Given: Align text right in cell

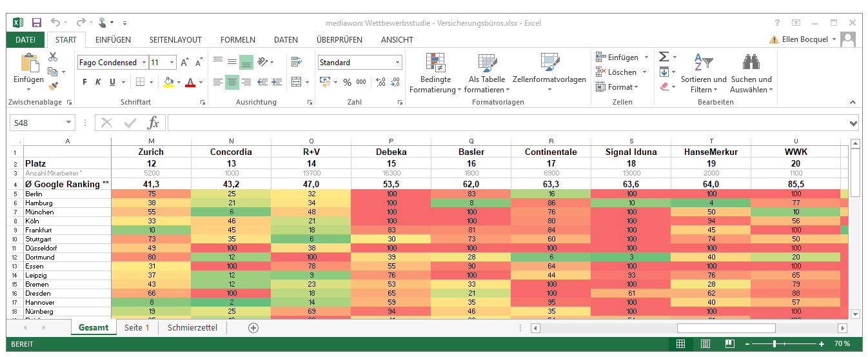Looking at the screenshot, I should tap(246, 82).
